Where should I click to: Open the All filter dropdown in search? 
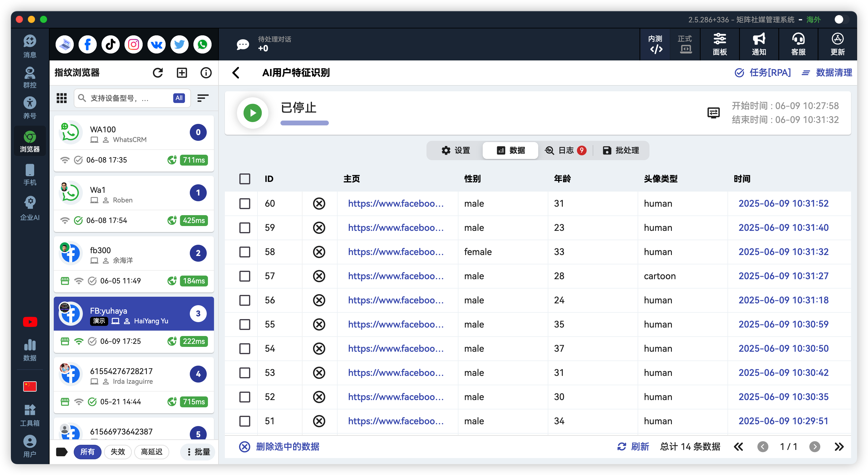(x=179, y=98)
